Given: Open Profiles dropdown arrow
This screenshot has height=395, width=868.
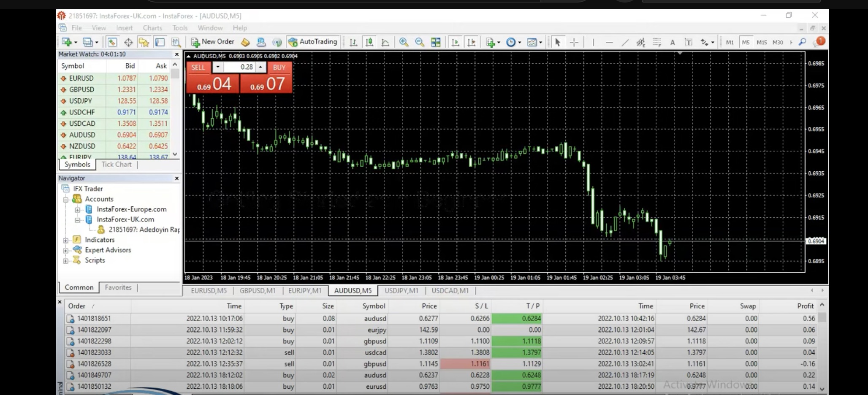Looking at the screenshot, I should tap(97, 43).
